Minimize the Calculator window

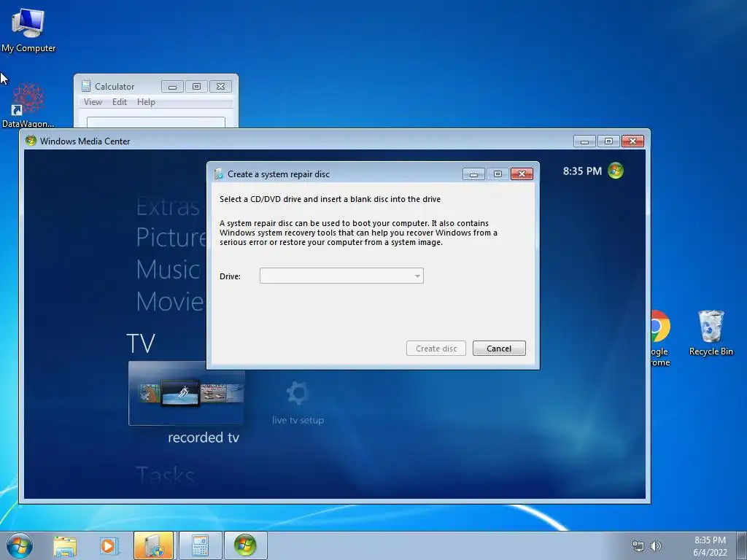pyautogui.click(x=172, y=87)
